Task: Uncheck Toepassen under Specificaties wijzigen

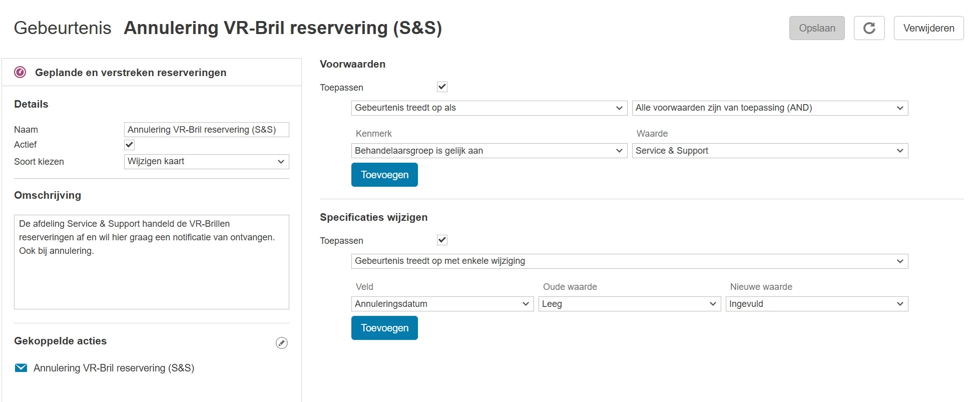Action: [x=442, y=240]
